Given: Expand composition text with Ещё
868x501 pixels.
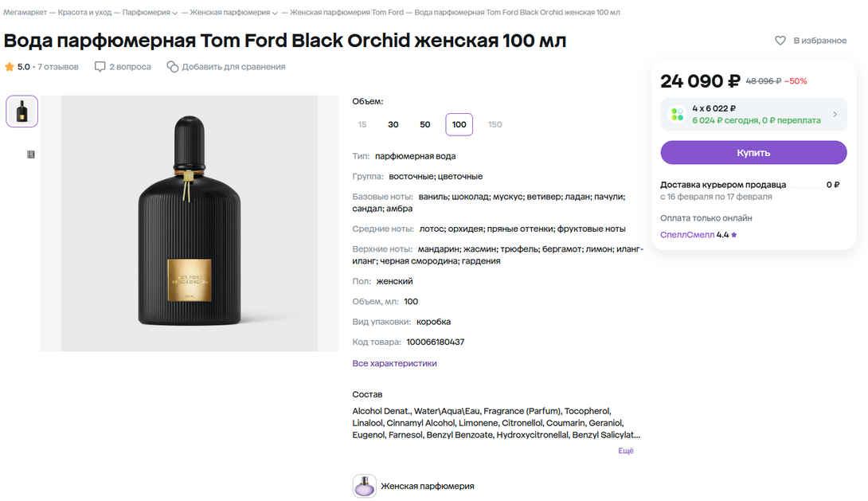Looking at the screenshot, I should [x=626, y=451].
